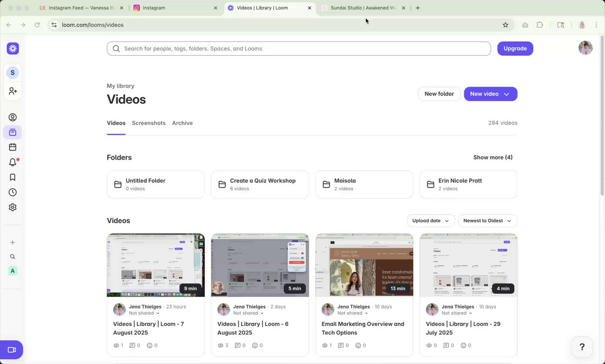Open the Settings gear in the sidebar
The width and height of the screenshot is (605, 364).
click(x=13, y=207)
